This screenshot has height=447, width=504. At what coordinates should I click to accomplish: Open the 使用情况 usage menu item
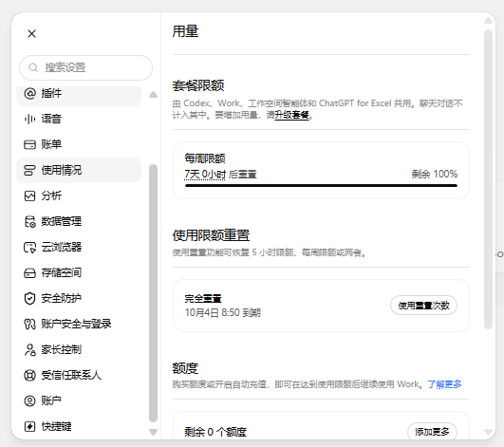tap(79, 170)
